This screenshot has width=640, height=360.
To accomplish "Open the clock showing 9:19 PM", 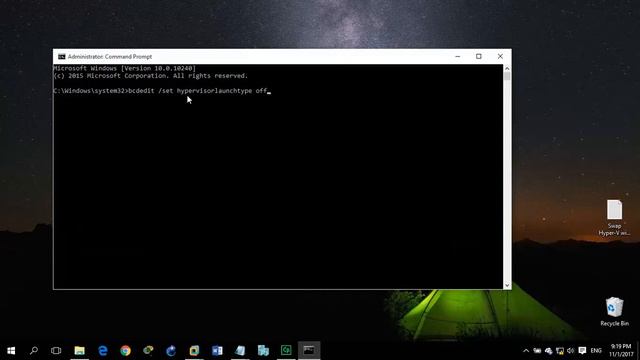I will (x=620, y=350).
